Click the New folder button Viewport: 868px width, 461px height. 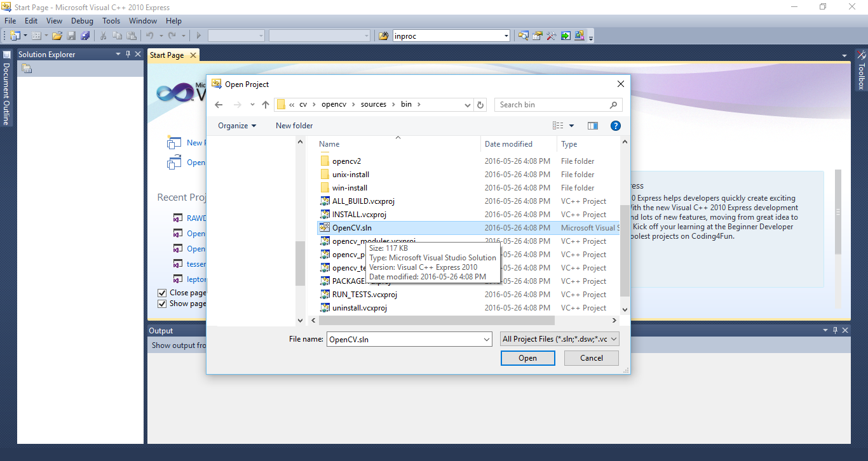coord(294,126)
